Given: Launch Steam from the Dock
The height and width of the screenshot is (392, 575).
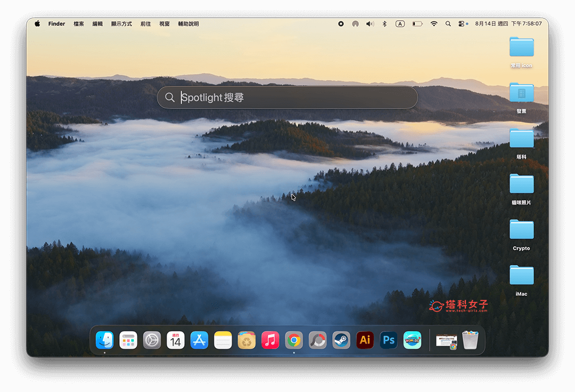Looking at the screenshot, I should click(x=341, y=340).
